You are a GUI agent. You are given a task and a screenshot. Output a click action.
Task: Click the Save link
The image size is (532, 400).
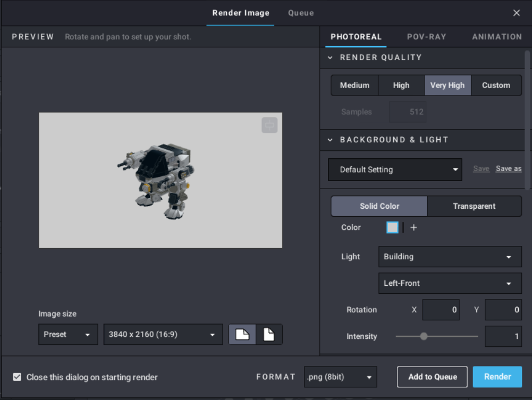[x=481, y=168]
